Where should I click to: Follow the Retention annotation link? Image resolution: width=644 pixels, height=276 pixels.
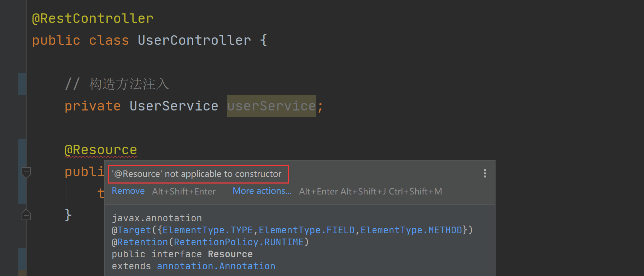(x=143, y=242)
